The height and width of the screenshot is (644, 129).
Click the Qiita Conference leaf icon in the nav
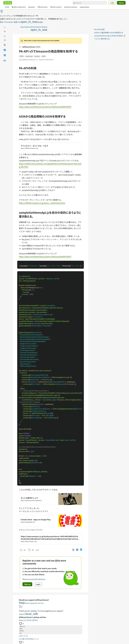pos(12,7)
